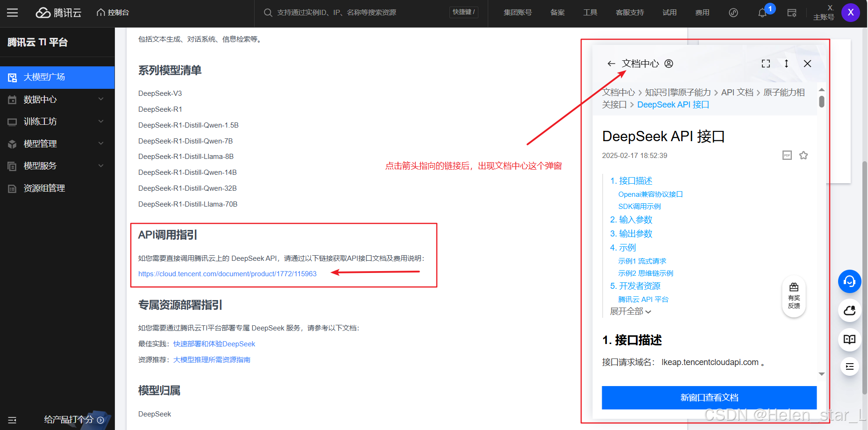
Task: Jump to SDK调用示例 section
Action: (x=640, y=207)
